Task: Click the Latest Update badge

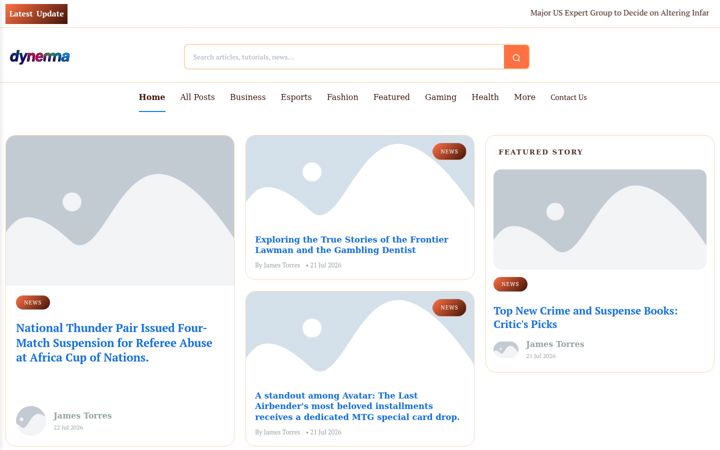Action: [x=36, y=14]
